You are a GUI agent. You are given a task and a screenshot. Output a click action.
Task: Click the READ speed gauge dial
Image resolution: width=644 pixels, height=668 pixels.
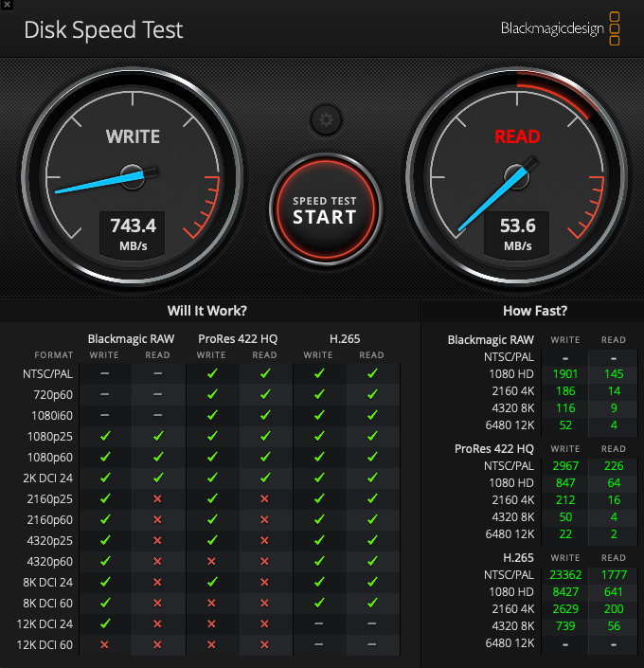[x=516, y=176]
